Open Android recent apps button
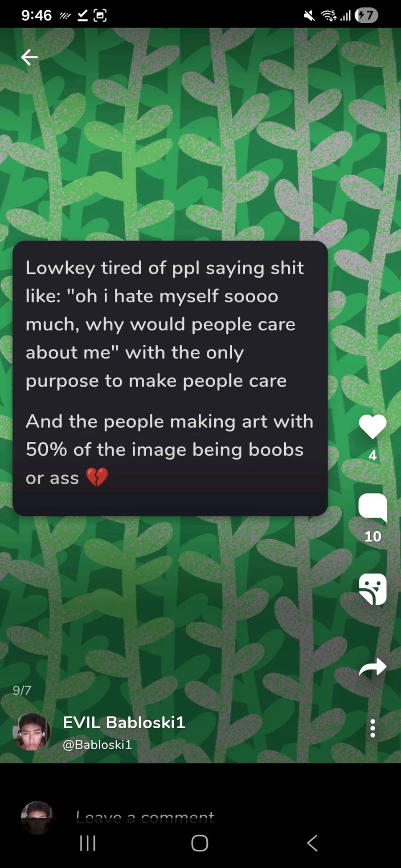Viewport: 401px width, 868px height. [88, 843]
